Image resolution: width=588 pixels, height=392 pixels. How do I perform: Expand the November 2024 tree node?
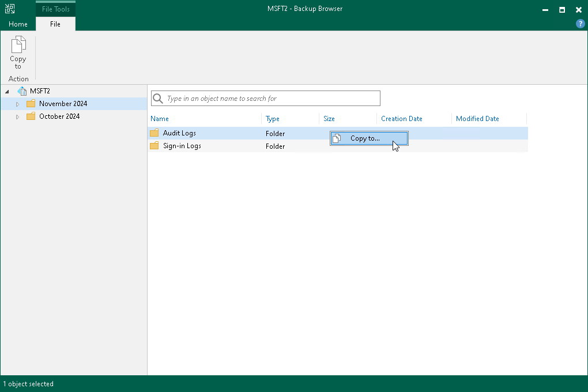[x=18, y=104]
